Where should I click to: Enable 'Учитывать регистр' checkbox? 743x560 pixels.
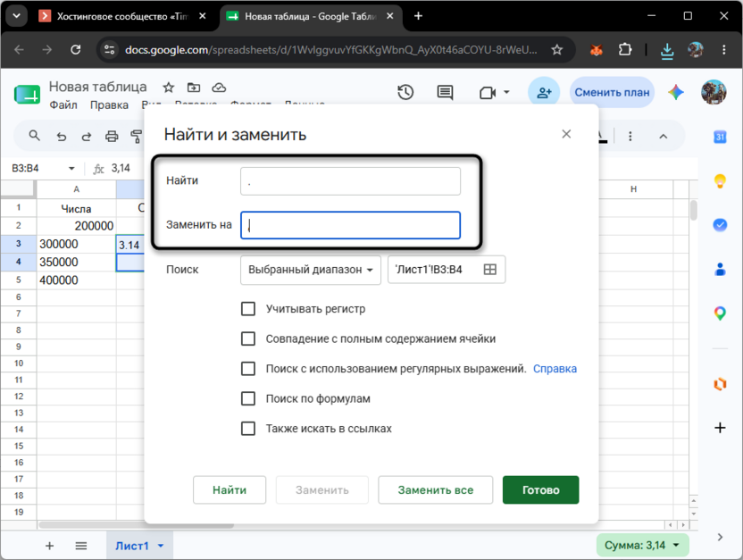248,309
